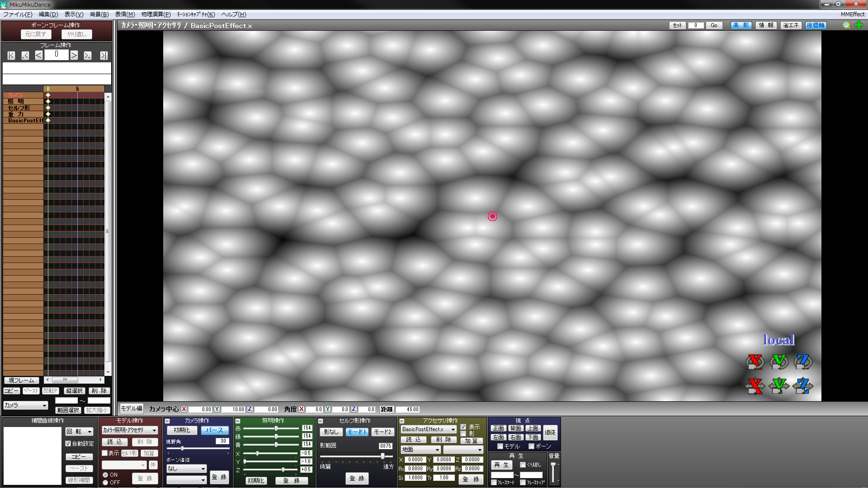
Task: Click the camera angle X axis label icon
Action: tap(302, 409)
